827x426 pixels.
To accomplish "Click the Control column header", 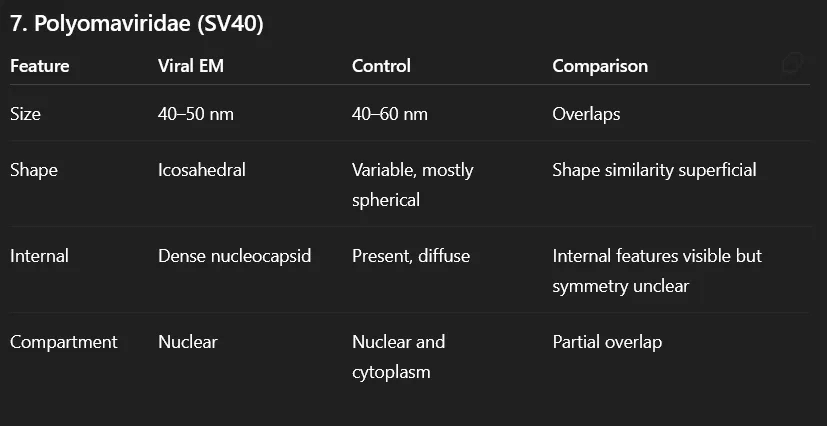I will coord(381,66).
